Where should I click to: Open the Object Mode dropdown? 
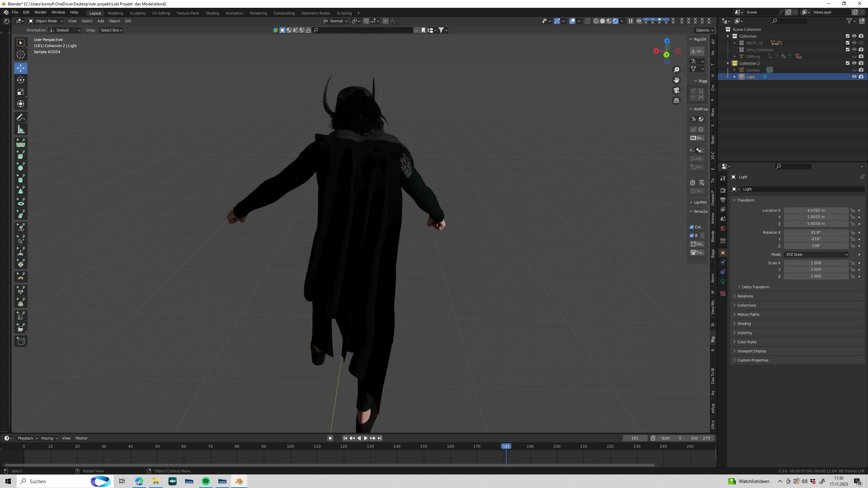pos(46,21)
